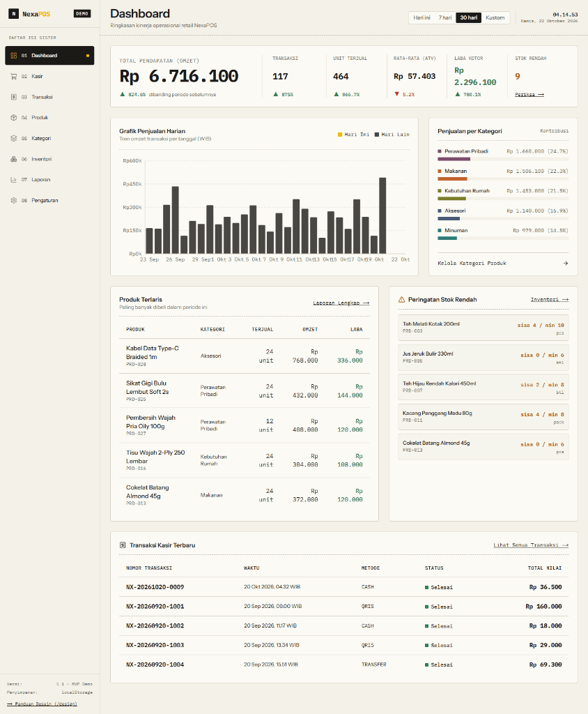This screenshot has width=588, height=714.
Task: Click the Tisu Wajah 2-Ply 250 Lembar row
Action: 245,460
